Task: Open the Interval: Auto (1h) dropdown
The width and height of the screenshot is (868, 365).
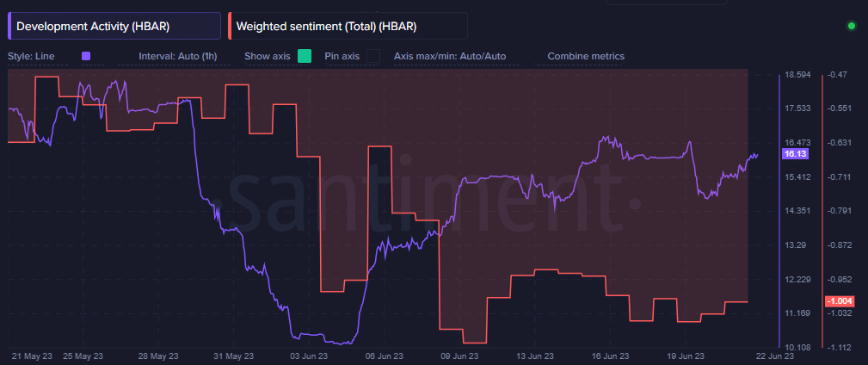Action: (x=179, y=56)
